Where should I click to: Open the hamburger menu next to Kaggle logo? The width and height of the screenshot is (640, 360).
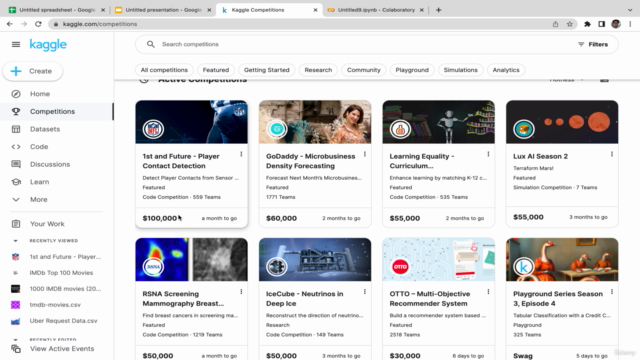(x=16, y=44)
